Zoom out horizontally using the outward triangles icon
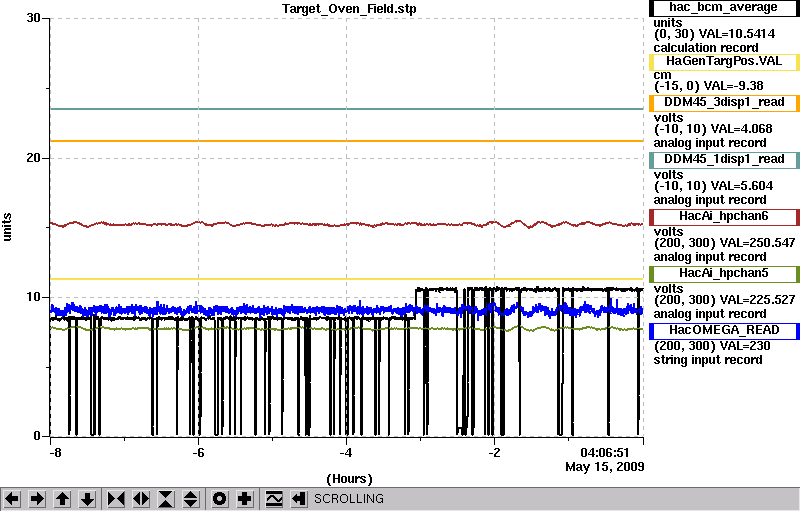The height and width of the screenshot is (511, 800). tap(141, 499)
